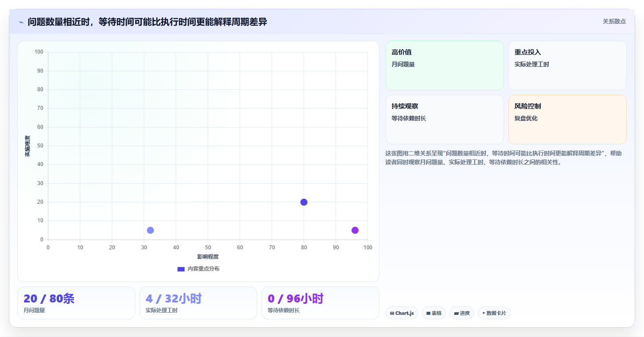
Task: Click the description paragraph starting 这张图用二维关系
Action: (x=503, y=158)
